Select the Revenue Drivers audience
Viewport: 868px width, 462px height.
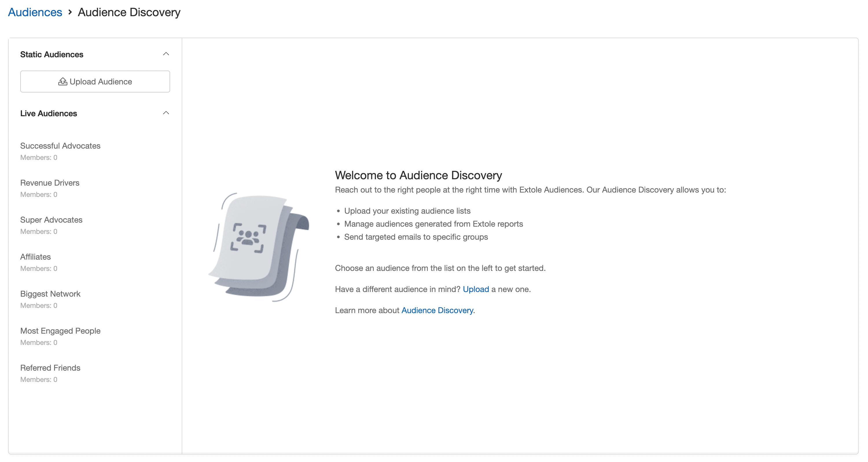50,182
